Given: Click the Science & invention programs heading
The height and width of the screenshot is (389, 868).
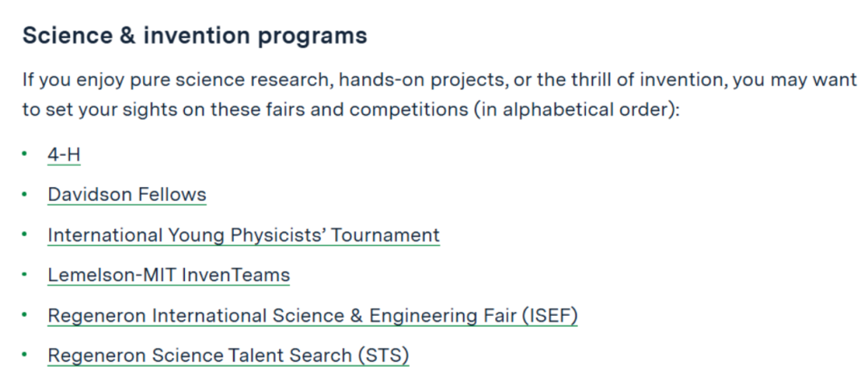Looking at the screenshot, I should (194, 35).
